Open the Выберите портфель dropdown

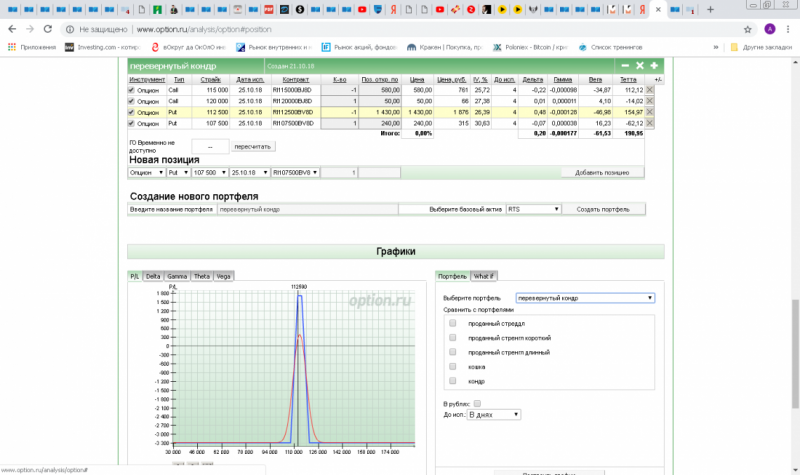point(585,298)
